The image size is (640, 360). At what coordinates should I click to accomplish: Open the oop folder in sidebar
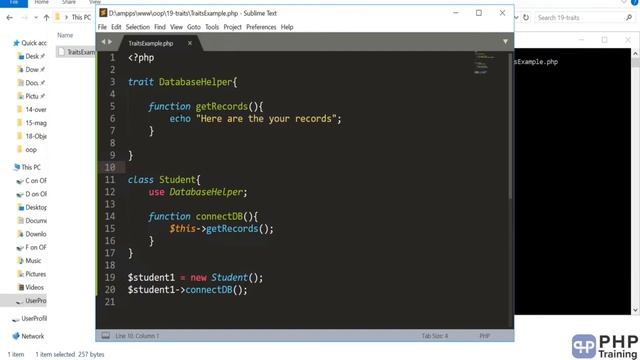(x=27, y=150)
